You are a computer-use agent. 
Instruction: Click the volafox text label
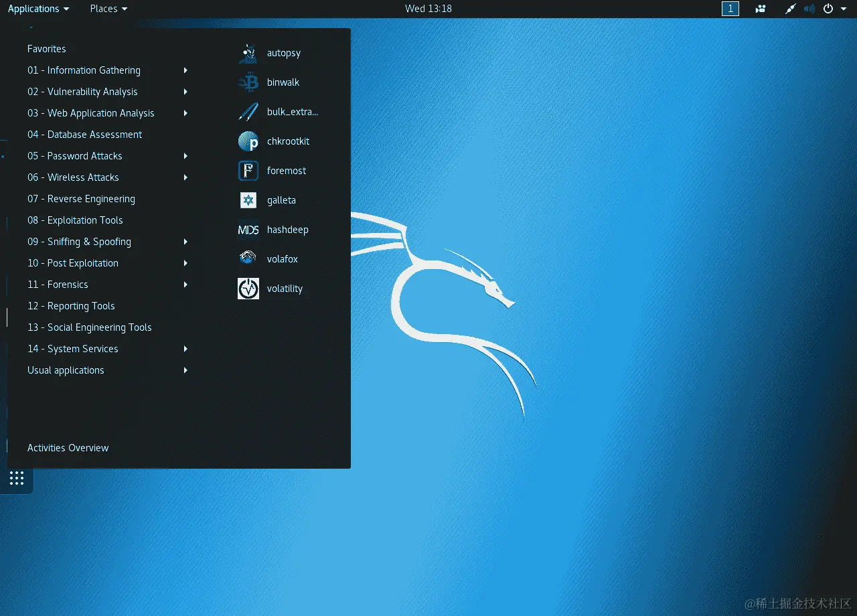[x=283, y=259]
